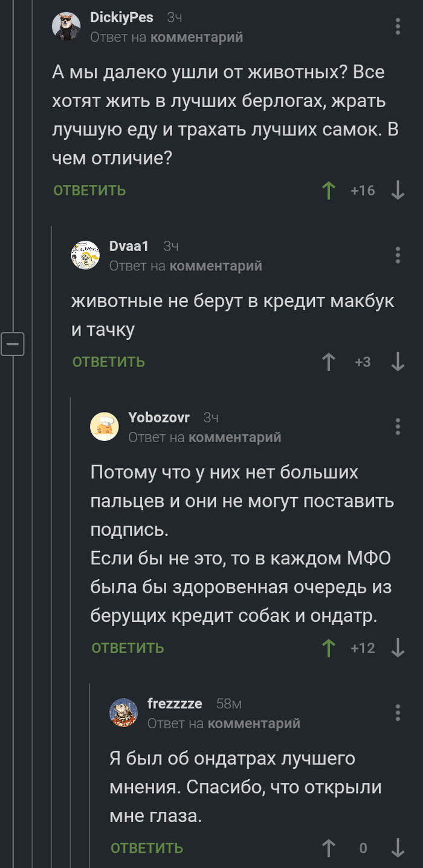Downvote DickiyPes's comment

(x=398, y=191)
